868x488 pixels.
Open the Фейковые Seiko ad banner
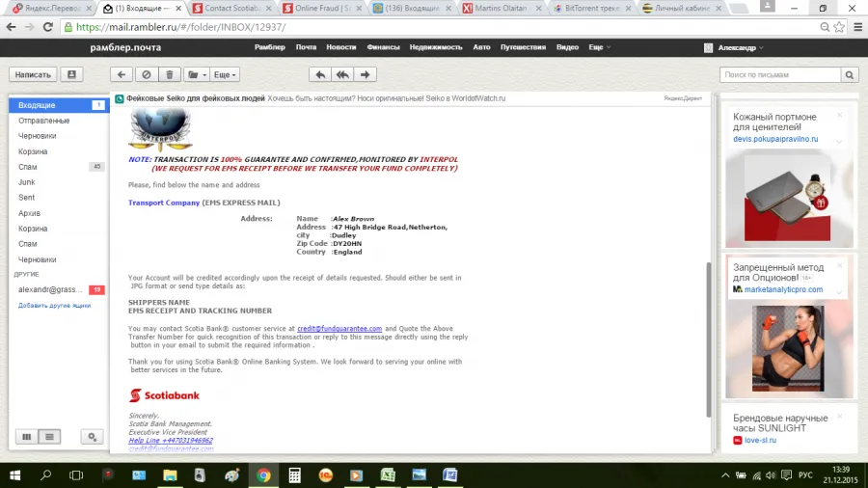click(315, 98)
